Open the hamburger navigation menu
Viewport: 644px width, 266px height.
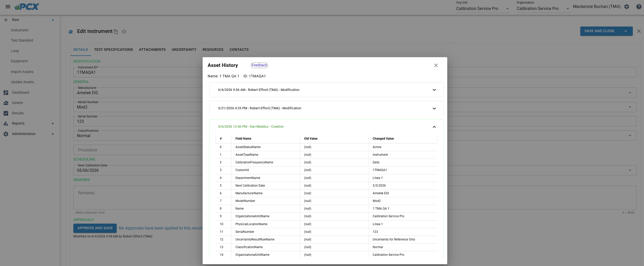pos(8,7)
